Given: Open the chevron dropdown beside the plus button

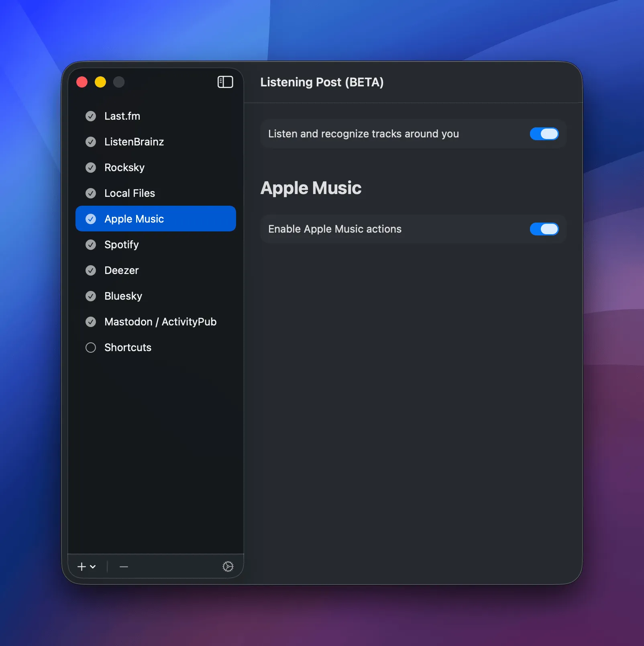Looking at the screenshot, I should click(x=93, y=567).
